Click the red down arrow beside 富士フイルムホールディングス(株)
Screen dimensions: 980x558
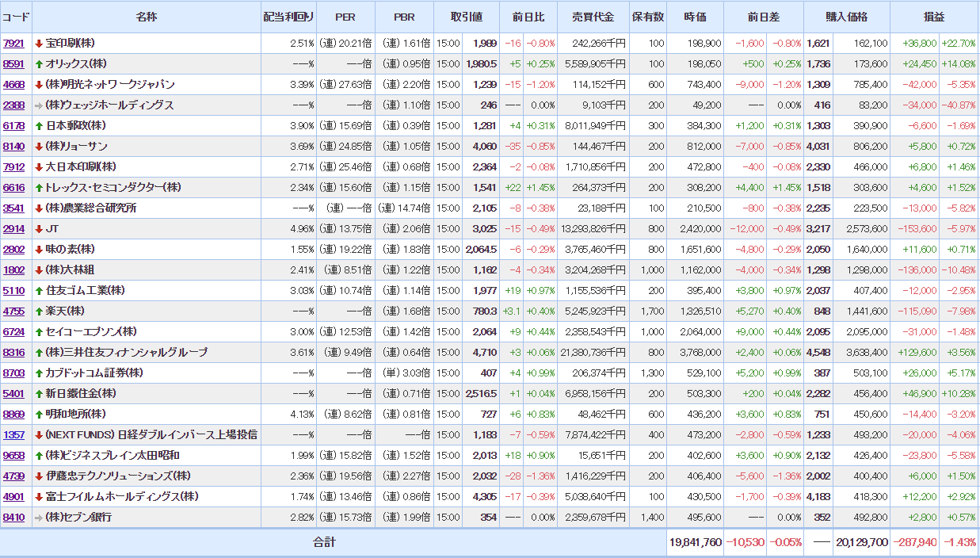[x=39, y=496]
